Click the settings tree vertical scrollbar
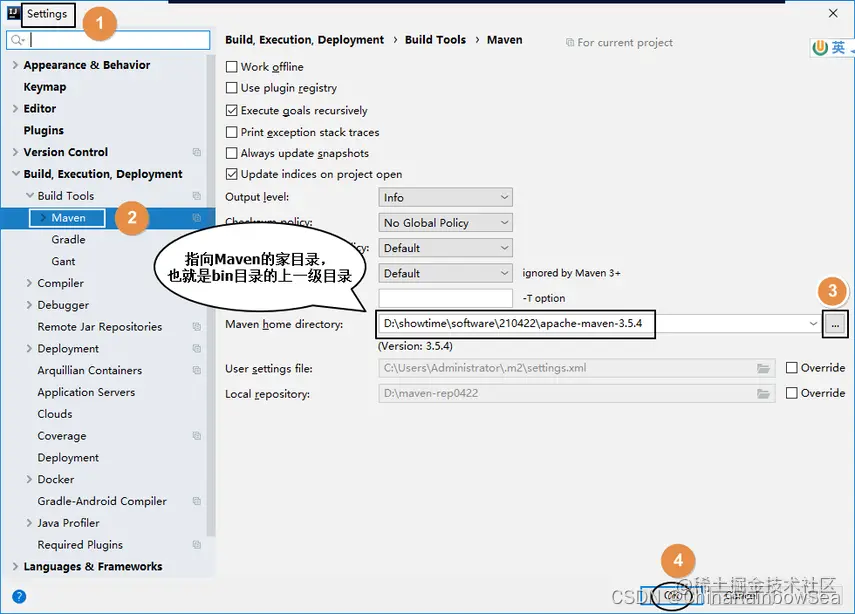The image size is (855, 614). 211,294
